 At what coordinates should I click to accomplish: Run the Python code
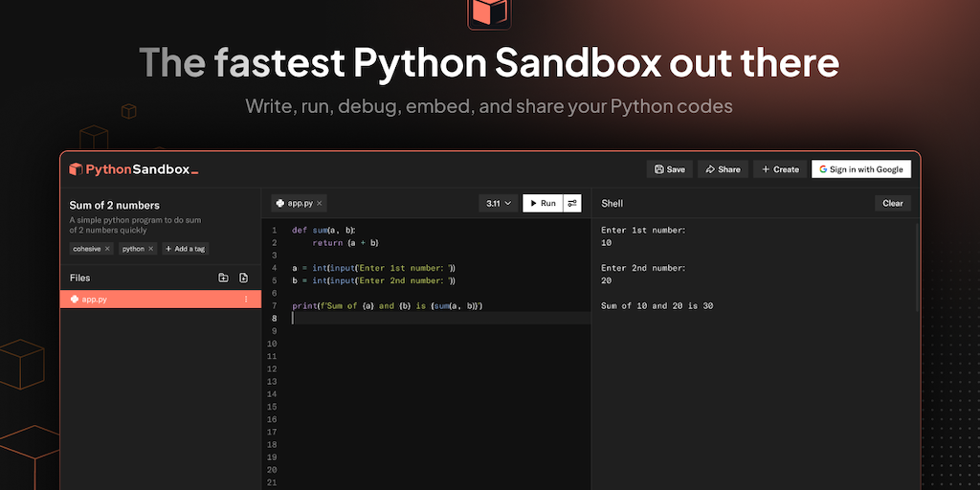tap(542, 203)
